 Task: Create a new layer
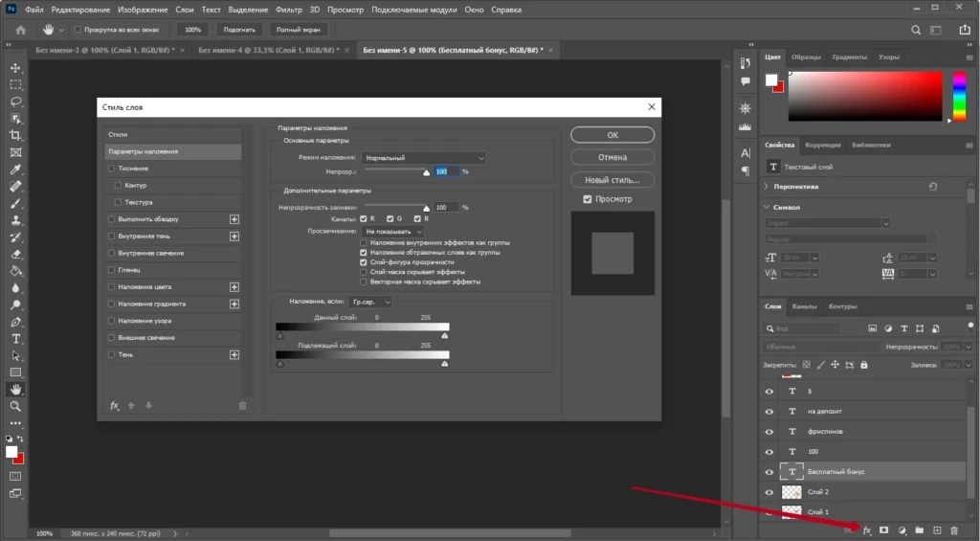[x=937, y=530]
